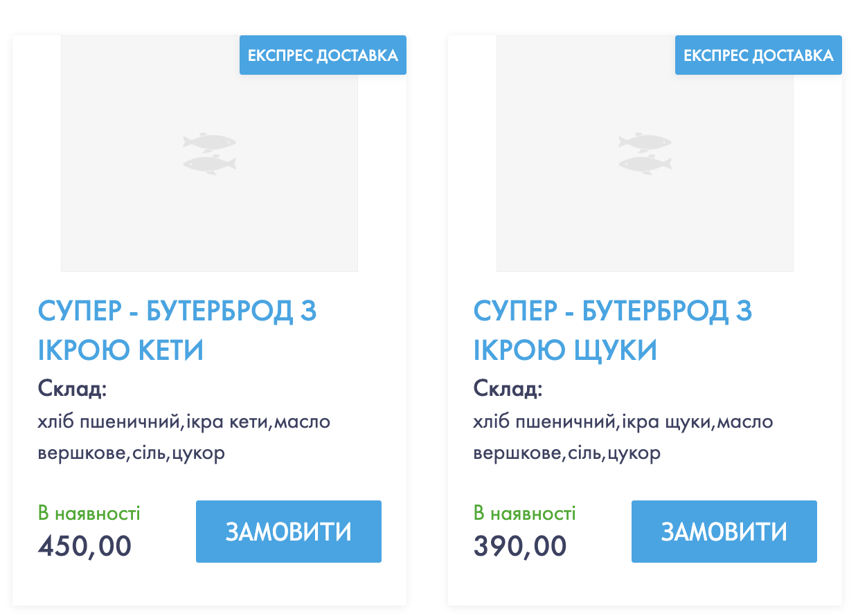Click the Склад label on the Кети card
This screenshot has height=616, width=867.
click(72, 389)
